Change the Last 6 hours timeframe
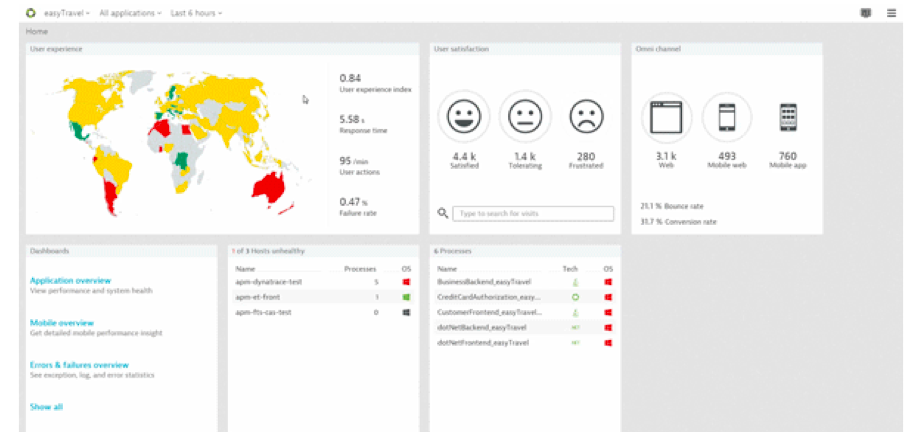Screen dimensions: 910x432 [196, 13]
